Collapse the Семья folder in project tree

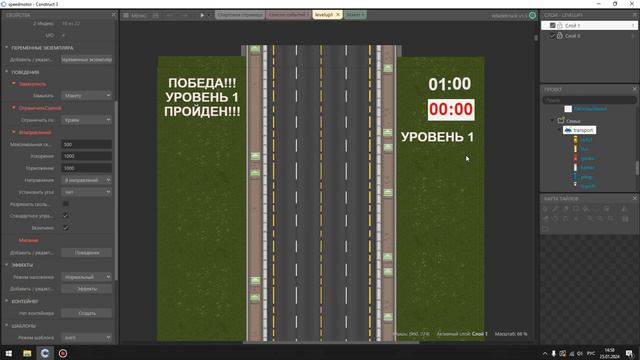(x=553, y=121)
